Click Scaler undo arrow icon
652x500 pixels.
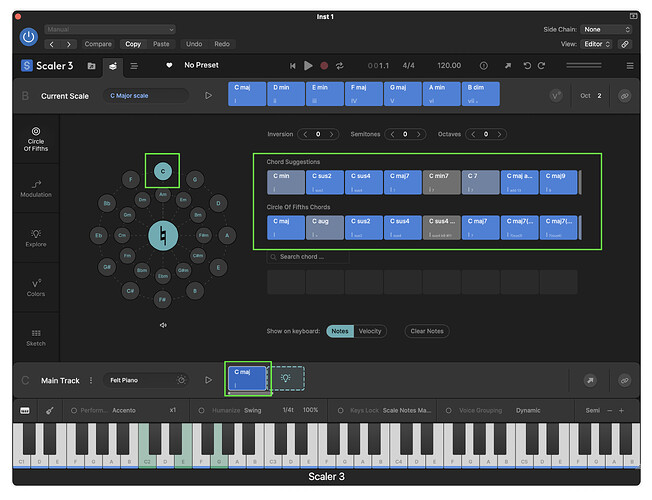[x=527, y=66]
